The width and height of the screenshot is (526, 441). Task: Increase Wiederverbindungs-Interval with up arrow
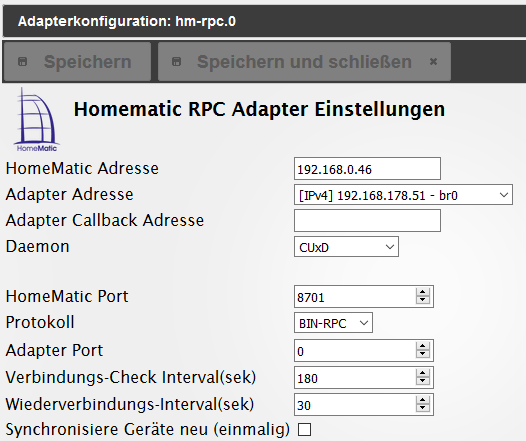423,400
